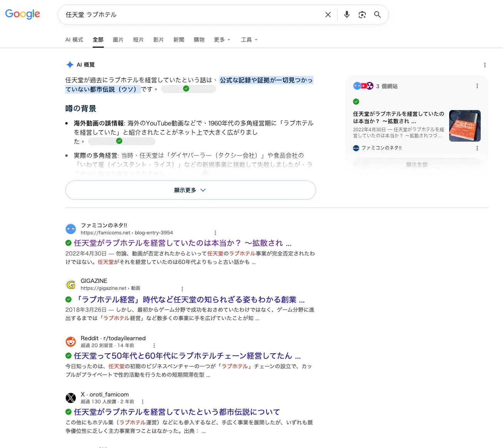Screen dimensions: 503x448
Task: Click the magnifier search button
Action: coord(378,15)
